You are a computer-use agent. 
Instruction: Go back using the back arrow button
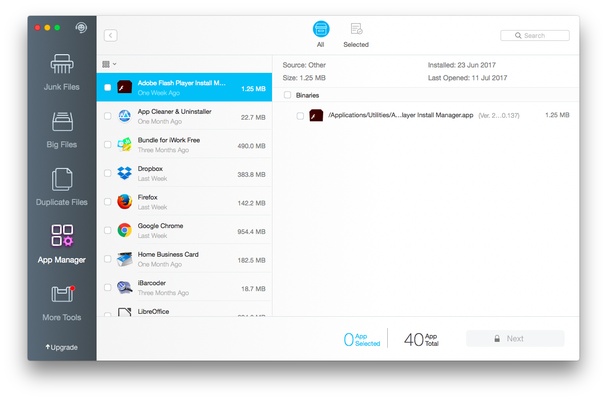(111, 35)
